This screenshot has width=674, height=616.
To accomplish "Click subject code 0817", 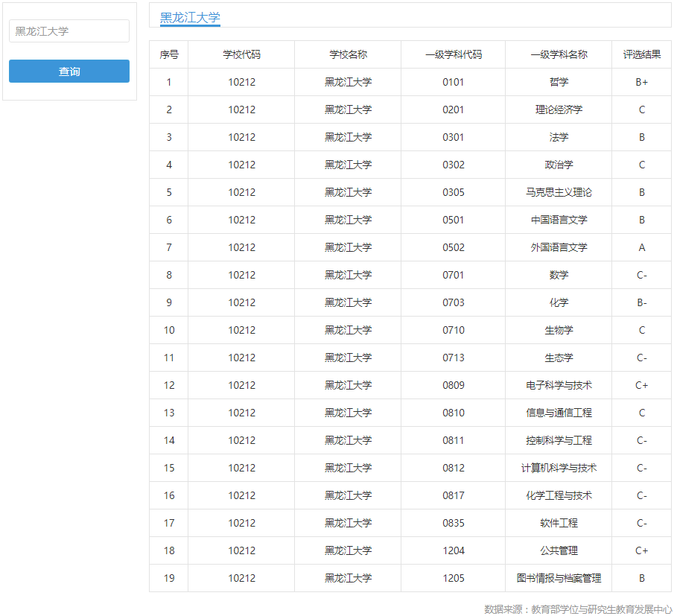I will [454, 495].
